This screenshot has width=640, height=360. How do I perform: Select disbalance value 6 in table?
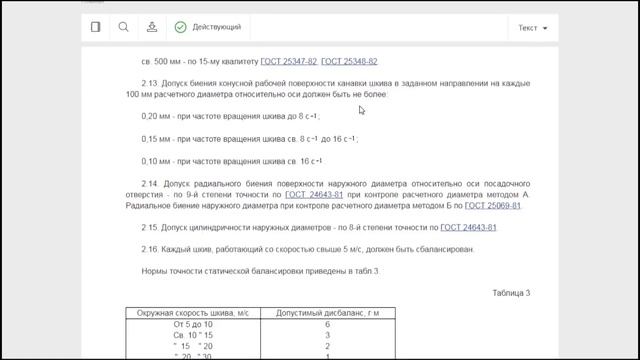click(x=327, y=324)
